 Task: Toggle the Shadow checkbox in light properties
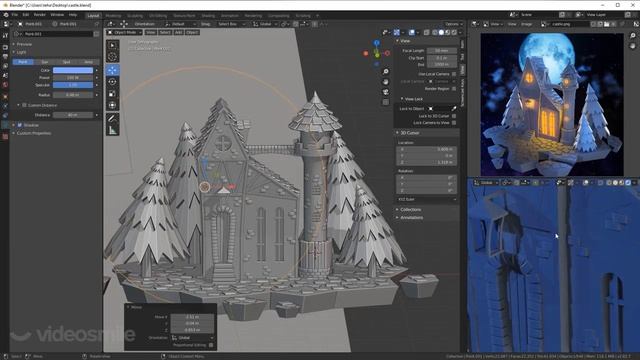coord(20,125)
